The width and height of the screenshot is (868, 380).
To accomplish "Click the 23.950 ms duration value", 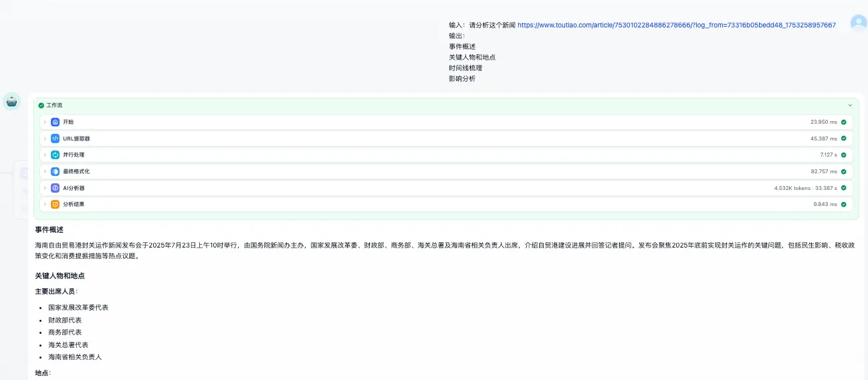I will click(824, 122).
